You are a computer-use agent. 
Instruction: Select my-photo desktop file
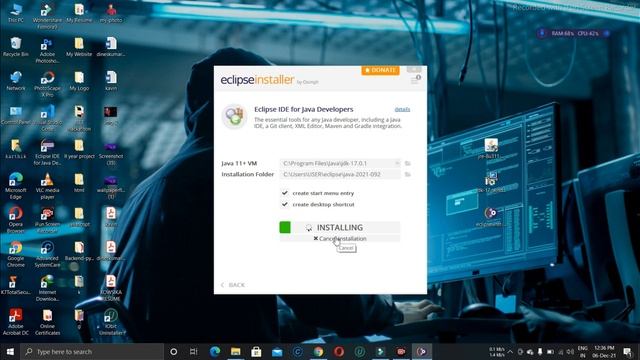111,13
